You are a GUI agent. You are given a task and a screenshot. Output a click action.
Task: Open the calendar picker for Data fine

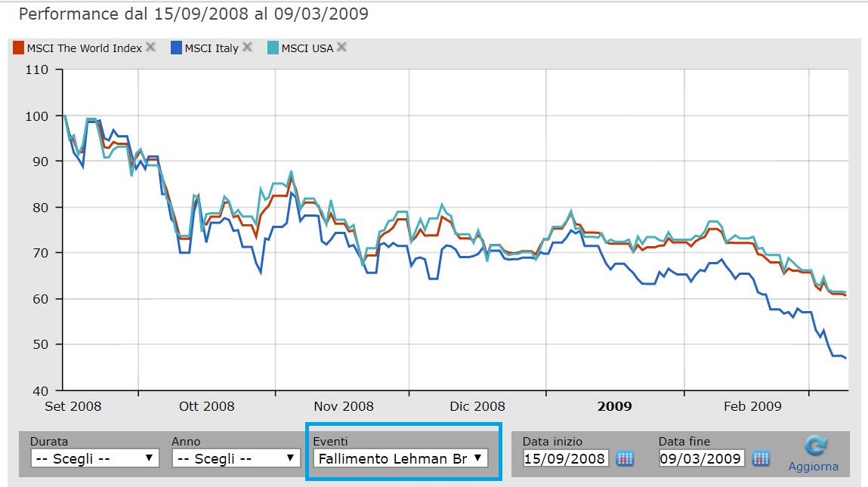tap(761, 459)
